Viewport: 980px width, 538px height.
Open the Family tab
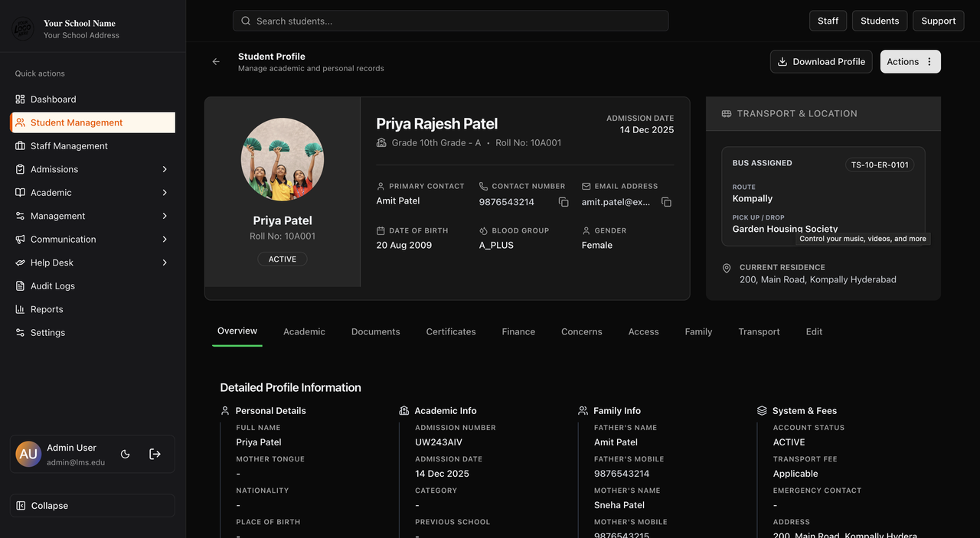(698, 332)
